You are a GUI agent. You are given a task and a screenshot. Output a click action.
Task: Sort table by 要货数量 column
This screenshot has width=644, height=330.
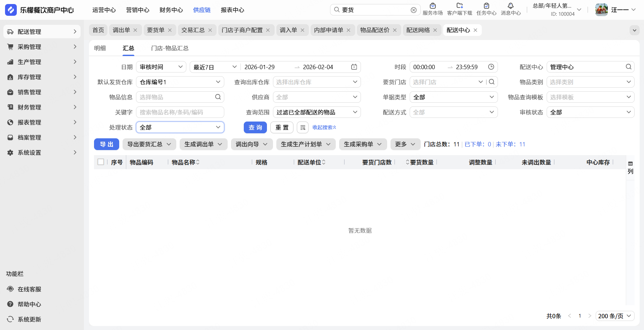(x=408, y=162)
